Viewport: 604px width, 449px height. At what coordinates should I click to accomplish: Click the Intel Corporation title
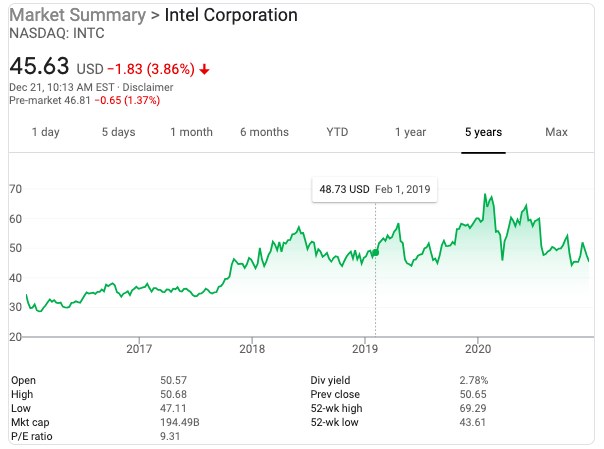[230, 16]
